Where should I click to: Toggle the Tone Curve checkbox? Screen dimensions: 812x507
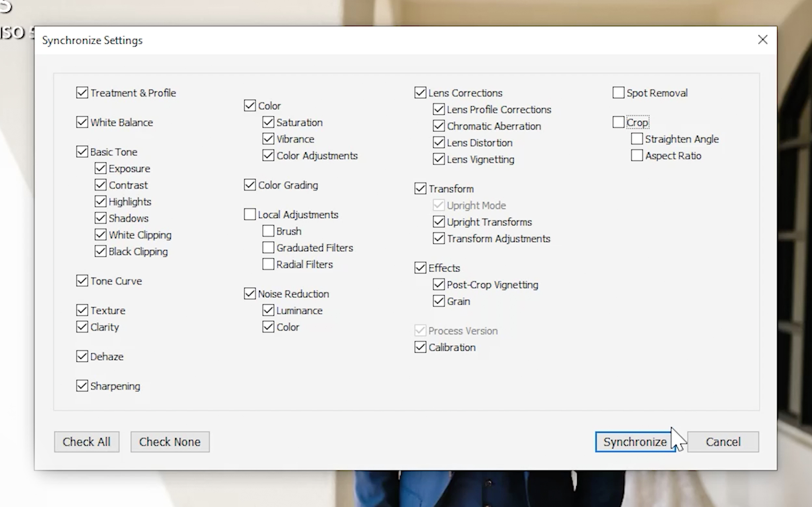click(82, 281)
